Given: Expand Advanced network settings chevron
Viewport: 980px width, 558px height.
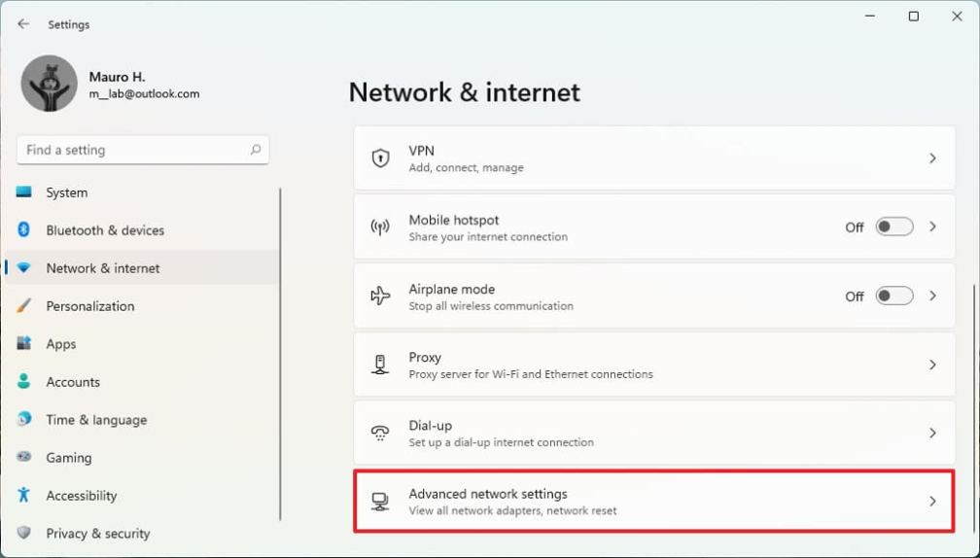Looking at the screenshot, I should click(x=932, y=502).
